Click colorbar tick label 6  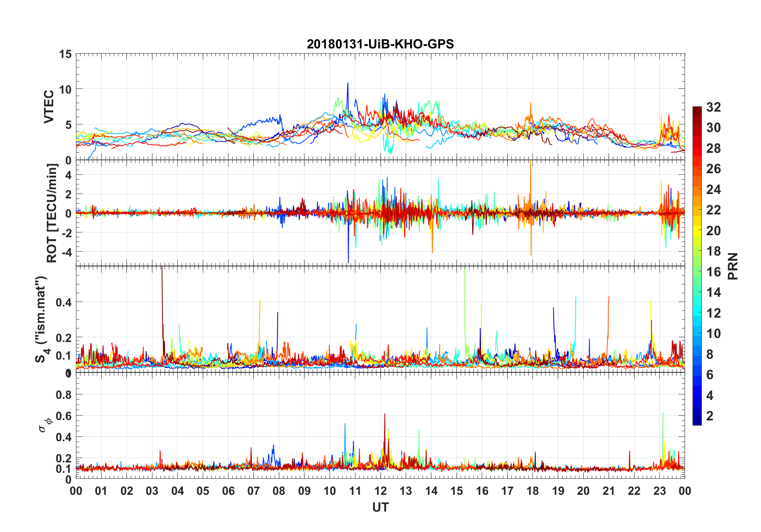pos(710,375)
